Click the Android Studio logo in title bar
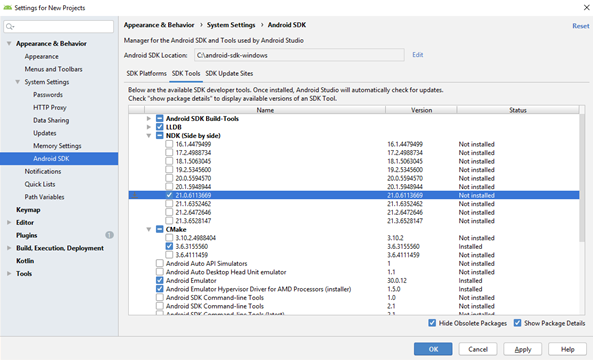593x360 pixels. pos(7,8)
